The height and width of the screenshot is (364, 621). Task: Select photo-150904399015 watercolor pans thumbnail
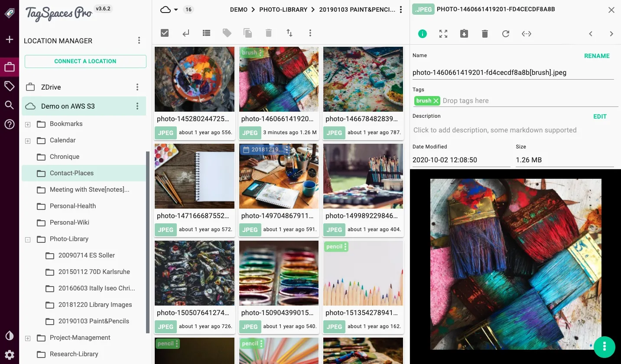[x=279, y=273]
